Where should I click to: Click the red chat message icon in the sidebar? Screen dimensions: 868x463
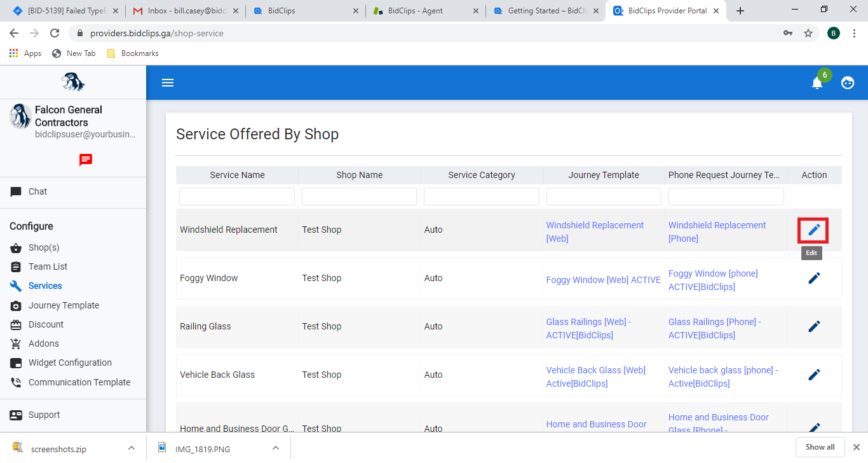86,160
